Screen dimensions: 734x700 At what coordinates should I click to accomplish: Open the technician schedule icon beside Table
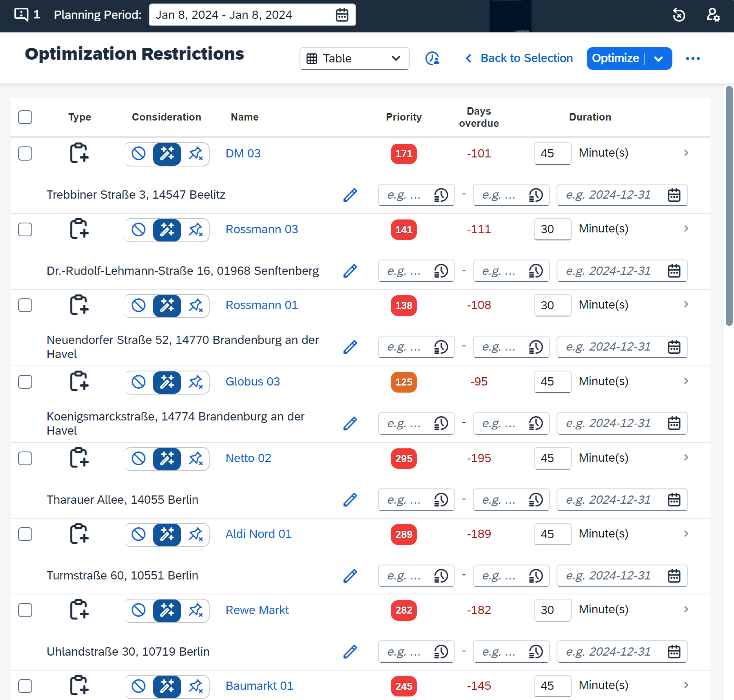click(432, 58)
